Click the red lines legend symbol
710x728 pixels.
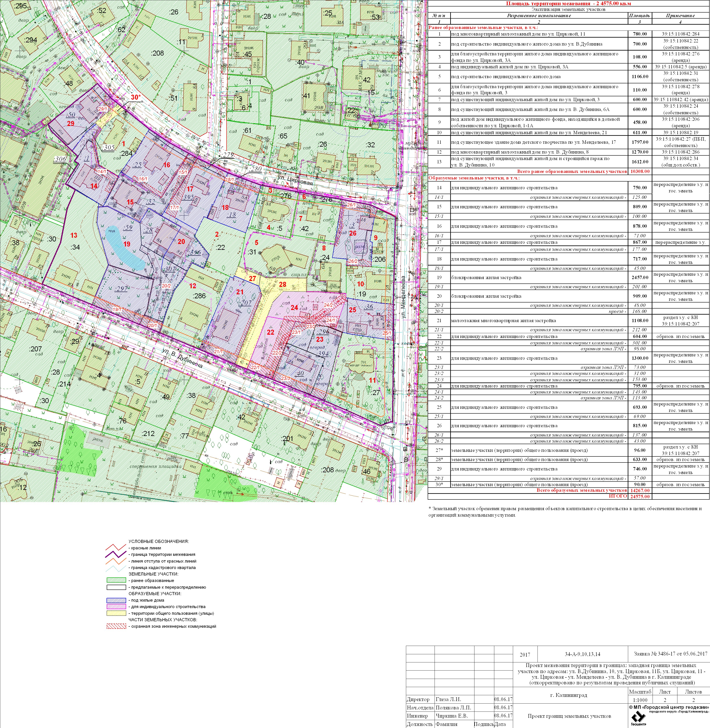(116, 548)
